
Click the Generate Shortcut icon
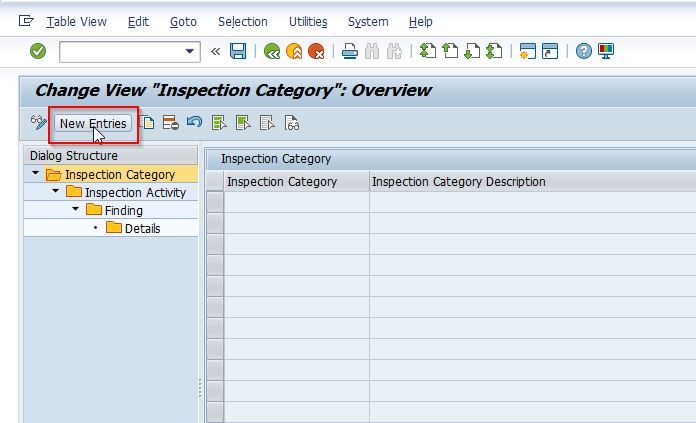pos(550,51)
